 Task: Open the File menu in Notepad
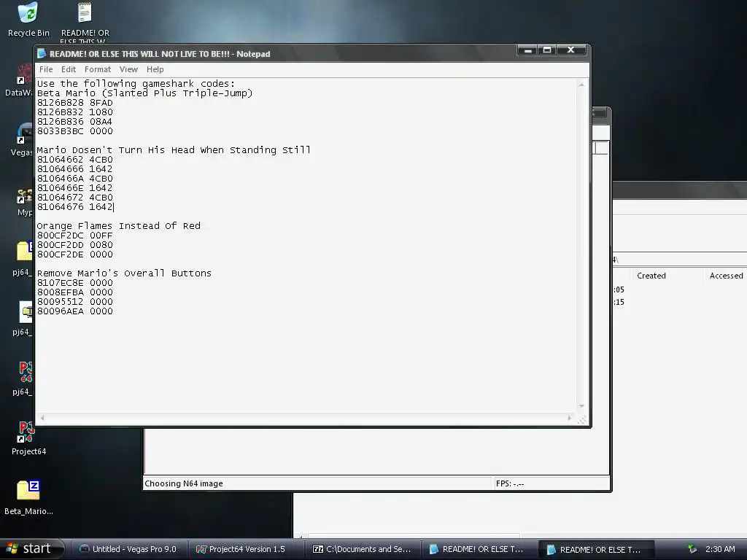(x=46, y=69)
